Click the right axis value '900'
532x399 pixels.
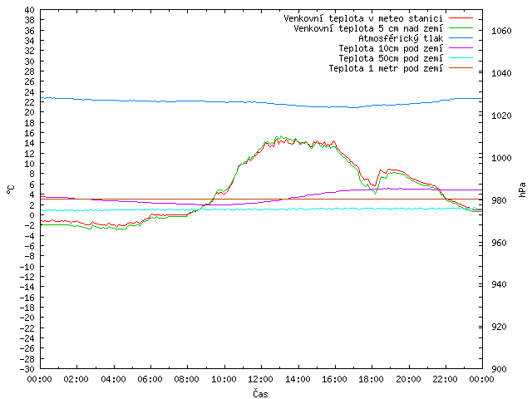point(499,369)
